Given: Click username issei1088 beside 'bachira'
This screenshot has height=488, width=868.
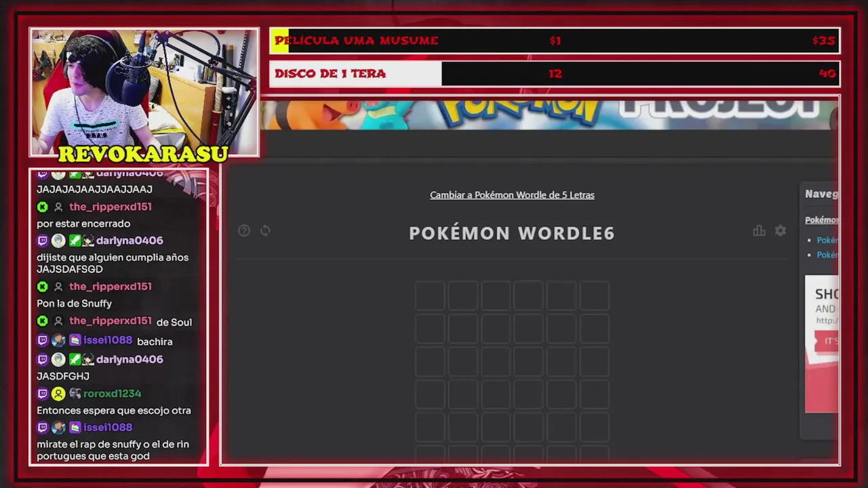Looking at the screenshot, I should tap(108, 340).
